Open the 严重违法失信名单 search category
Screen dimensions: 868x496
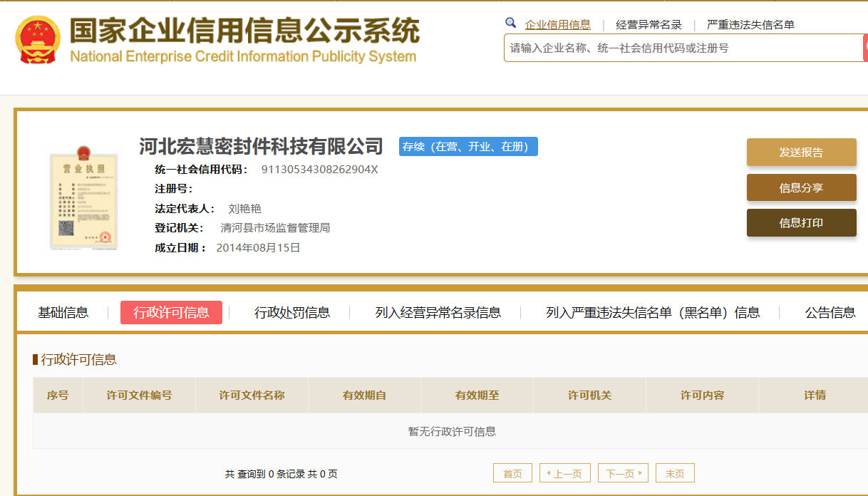coord(750,25)
